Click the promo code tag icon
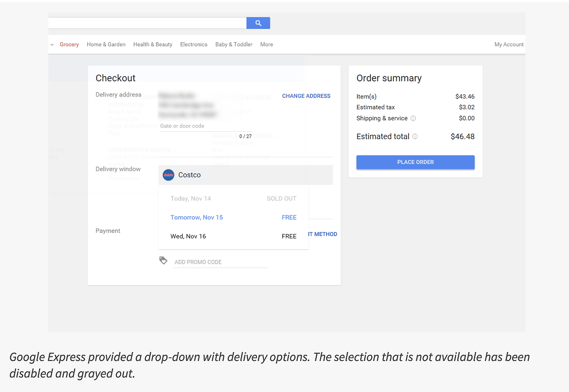 tap(163, 260)
